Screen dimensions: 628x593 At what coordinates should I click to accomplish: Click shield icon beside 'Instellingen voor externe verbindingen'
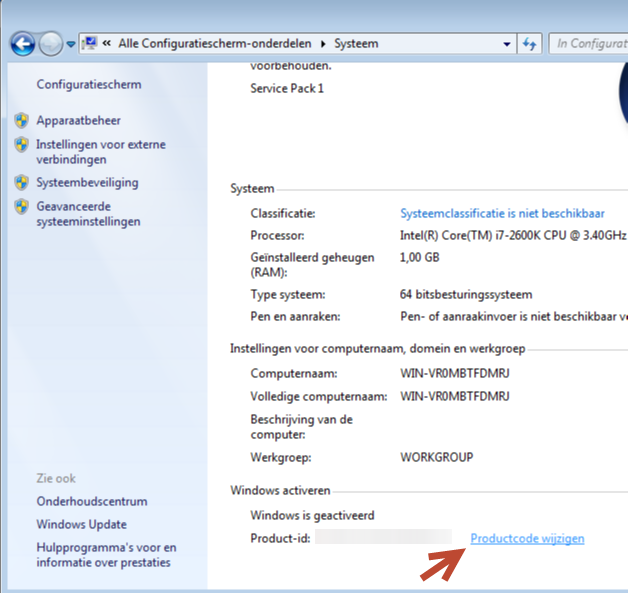point(22,145)
